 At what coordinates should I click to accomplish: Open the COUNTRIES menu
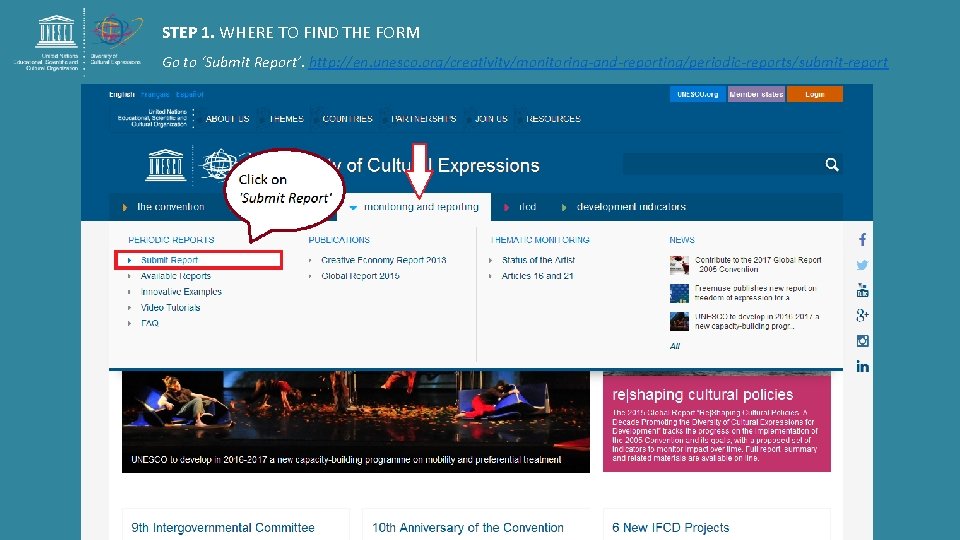tap(347, 119)
